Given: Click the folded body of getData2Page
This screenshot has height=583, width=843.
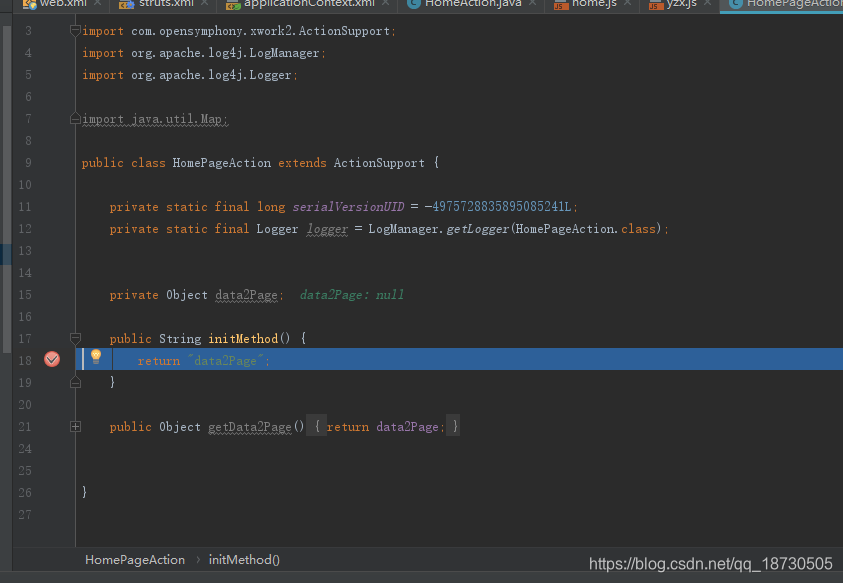Looking at the screenshot, I should coord(383,426).
